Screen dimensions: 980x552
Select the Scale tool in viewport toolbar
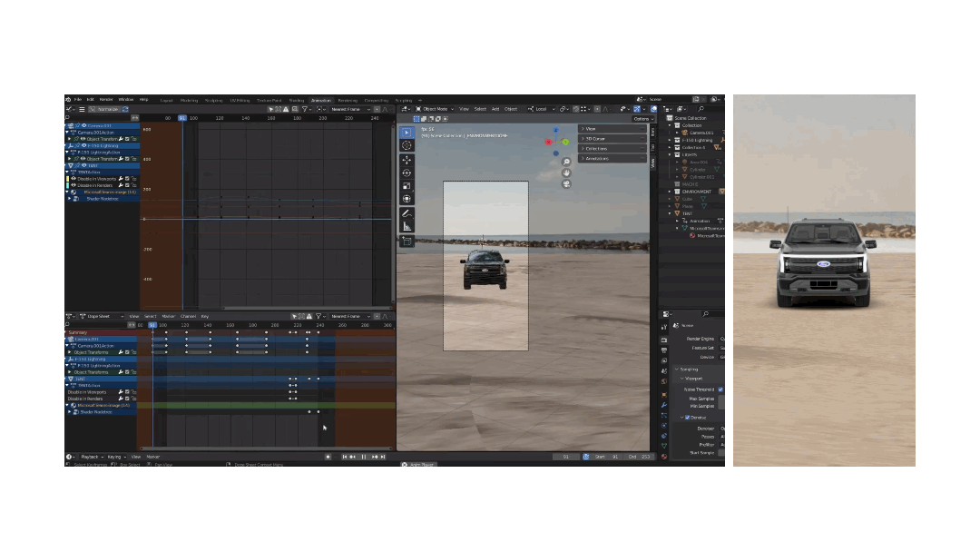coord(407,186)
